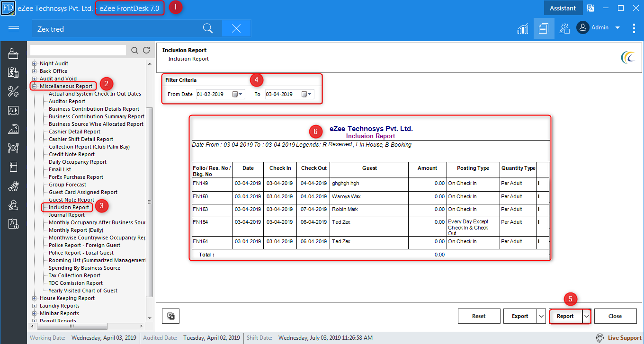Clear the Zex tred search
Screen dimensions: 644x344
[236, 28]
